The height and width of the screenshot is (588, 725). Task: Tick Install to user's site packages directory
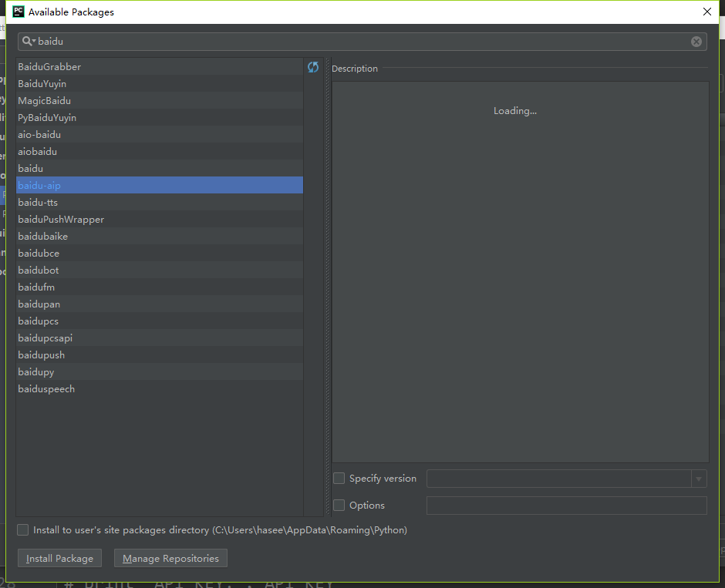tap(22, 529)
